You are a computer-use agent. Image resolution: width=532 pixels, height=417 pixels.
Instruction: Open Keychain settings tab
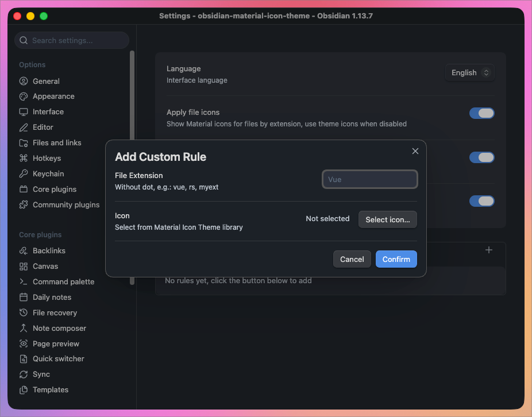(x=48, y=173)
